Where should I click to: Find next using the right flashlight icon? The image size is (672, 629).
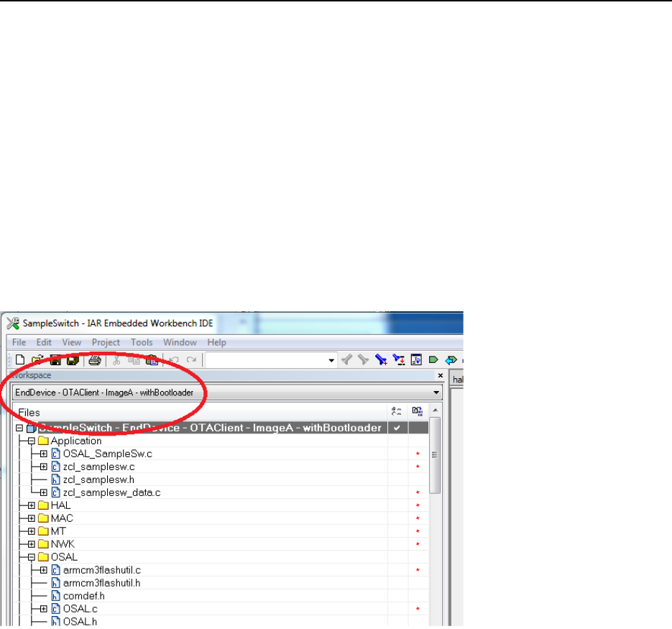[x=364, y=359]
